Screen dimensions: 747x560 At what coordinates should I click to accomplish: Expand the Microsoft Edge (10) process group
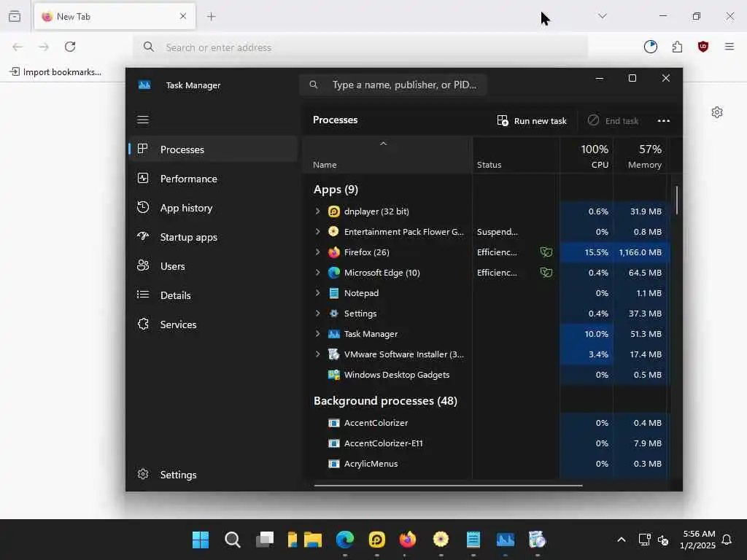pos(318,273)
